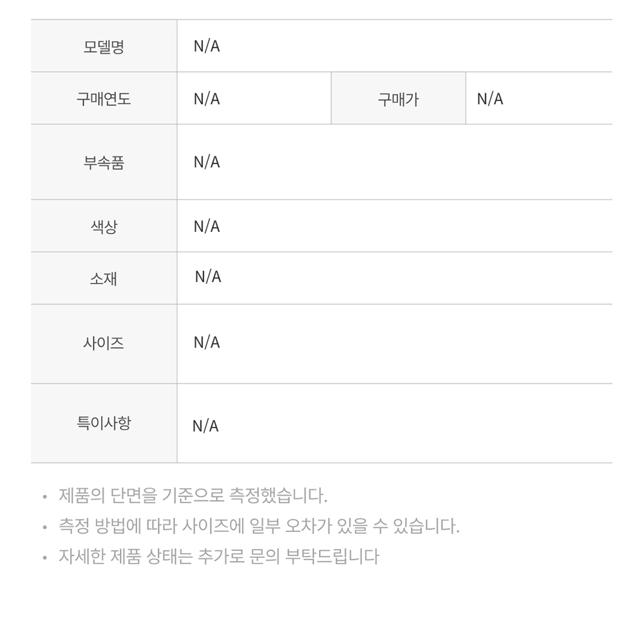Select the N/A value for 사이즈

(207, 342)
